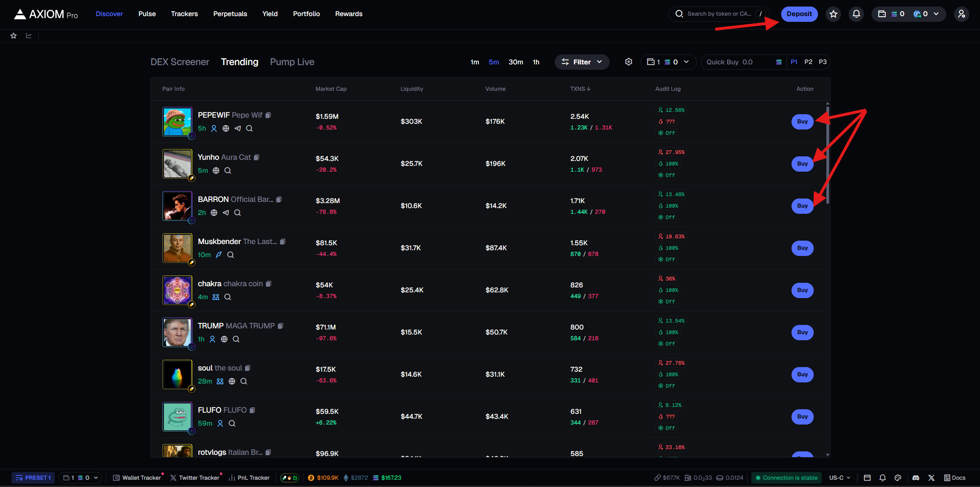Expand header wallet balance dropdown
Viewport: 980px width, 487px height.
point(908,14)
